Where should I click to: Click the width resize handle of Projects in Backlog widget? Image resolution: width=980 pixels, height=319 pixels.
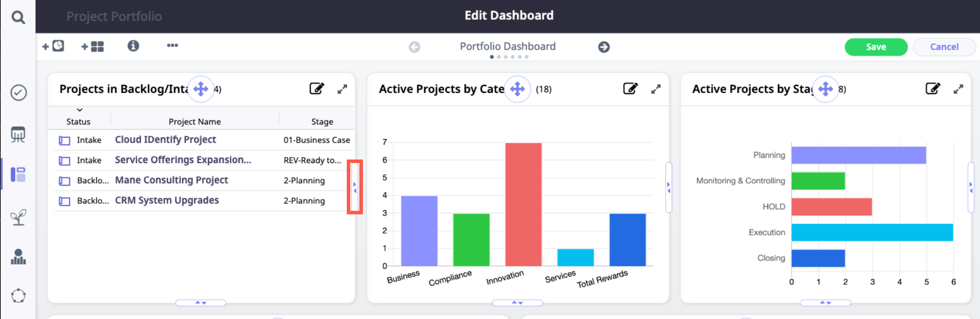click(x=355, y=187)
